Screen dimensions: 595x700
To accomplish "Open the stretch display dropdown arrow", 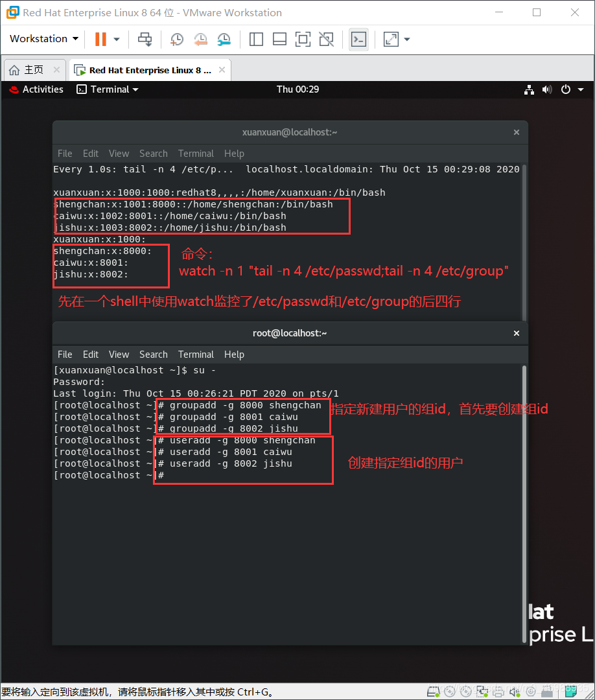I will tap(406, 40).
